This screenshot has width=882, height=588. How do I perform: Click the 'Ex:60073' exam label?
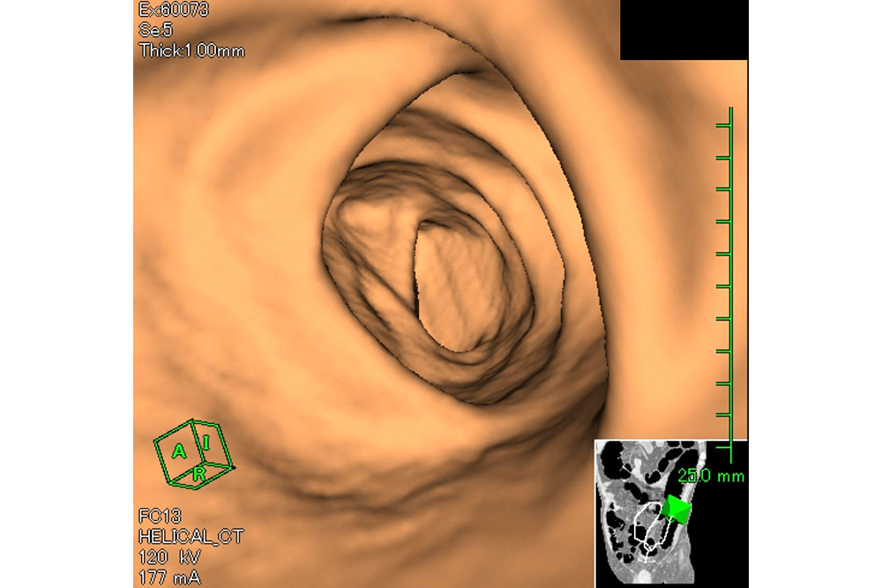point(173,10)
